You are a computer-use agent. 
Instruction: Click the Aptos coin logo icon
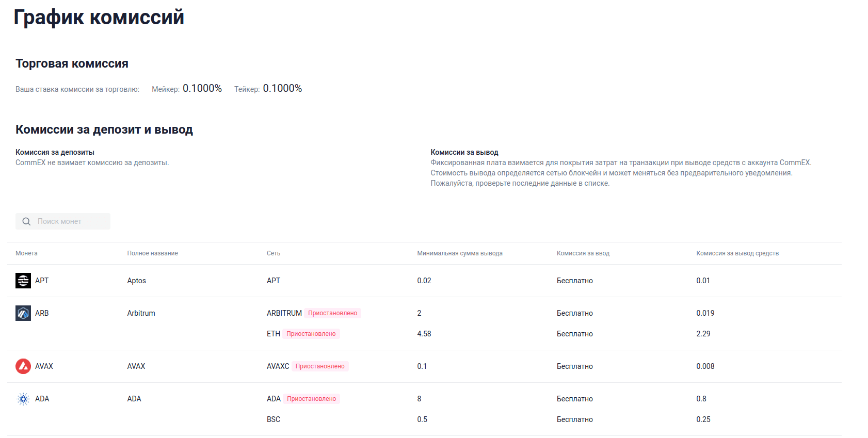pyautogui.click(x=23, y=281)
